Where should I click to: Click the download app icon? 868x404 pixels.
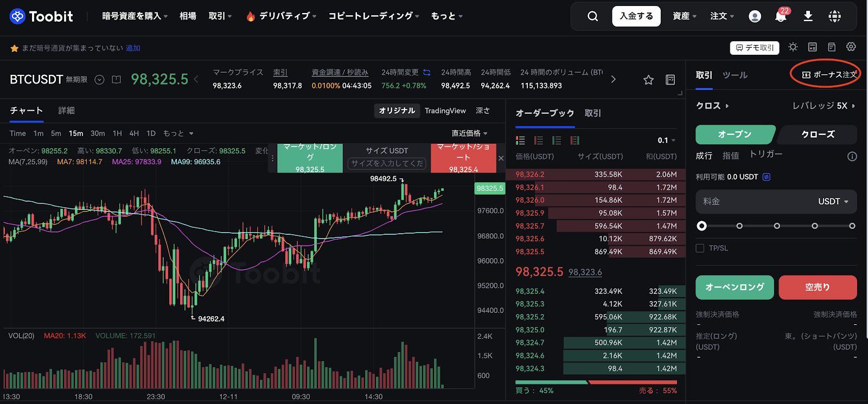click(x=808, y=16)
